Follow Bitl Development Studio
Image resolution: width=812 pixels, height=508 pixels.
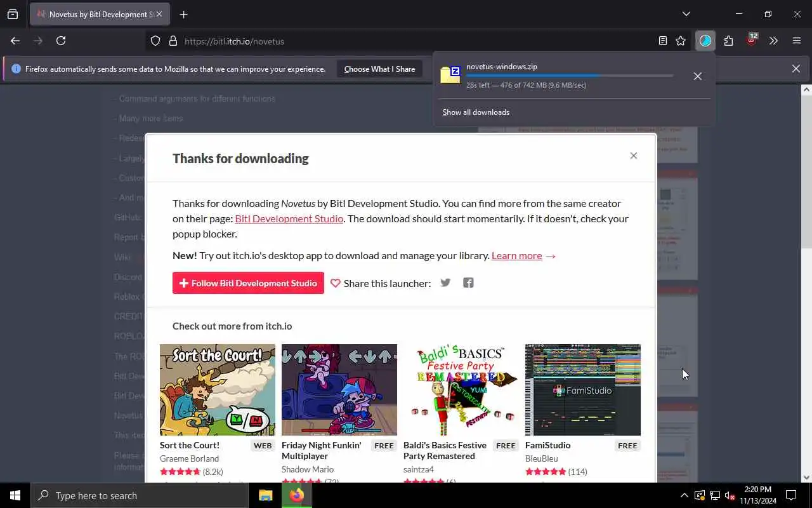(248, 283)
